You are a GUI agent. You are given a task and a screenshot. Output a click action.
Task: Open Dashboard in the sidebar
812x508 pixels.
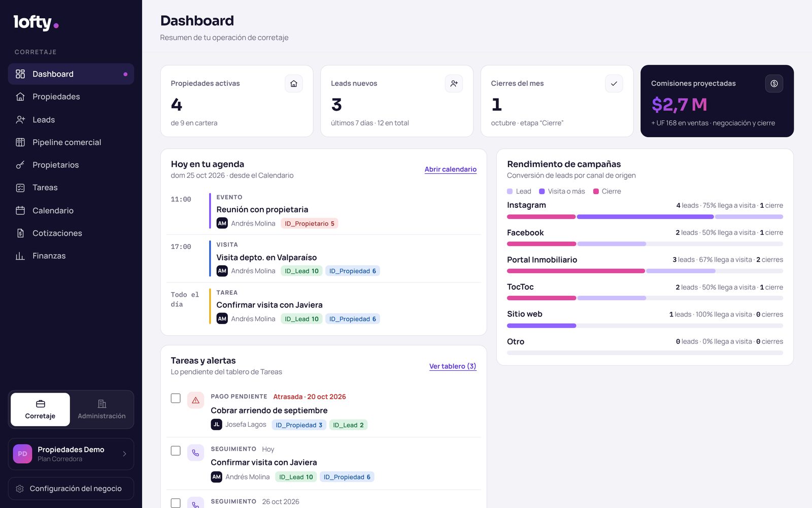click(71, 74)
